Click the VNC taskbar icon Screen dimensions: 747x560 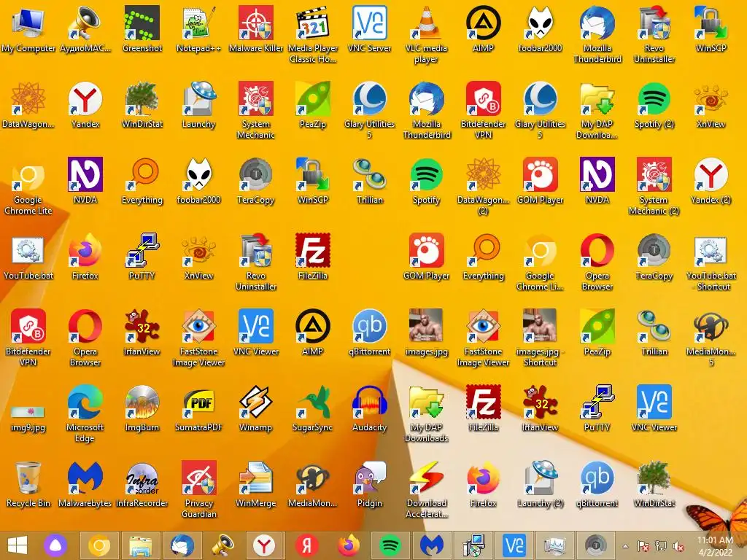(x=514, y=545)
